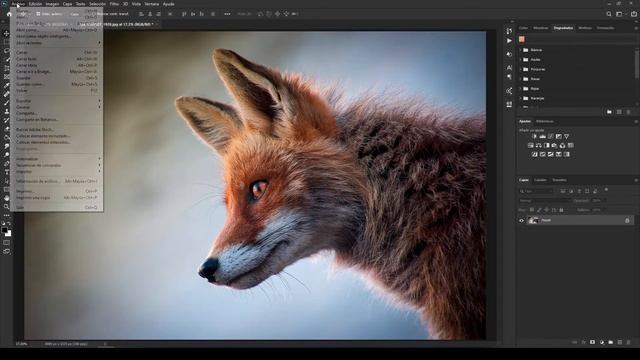Click the background color swatch
Viewport: 640px width, 360px height.
click(9, 234)
